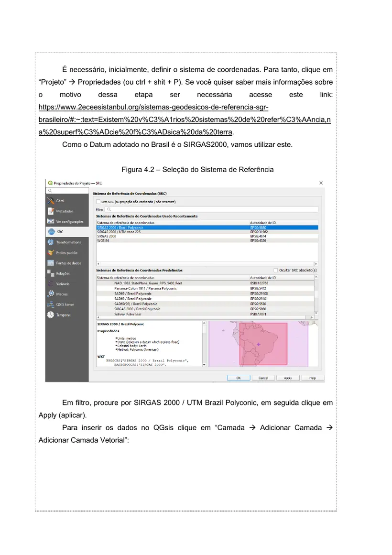392x555 pixels.
Task: Click the Help button
Action: coord(312,378)
